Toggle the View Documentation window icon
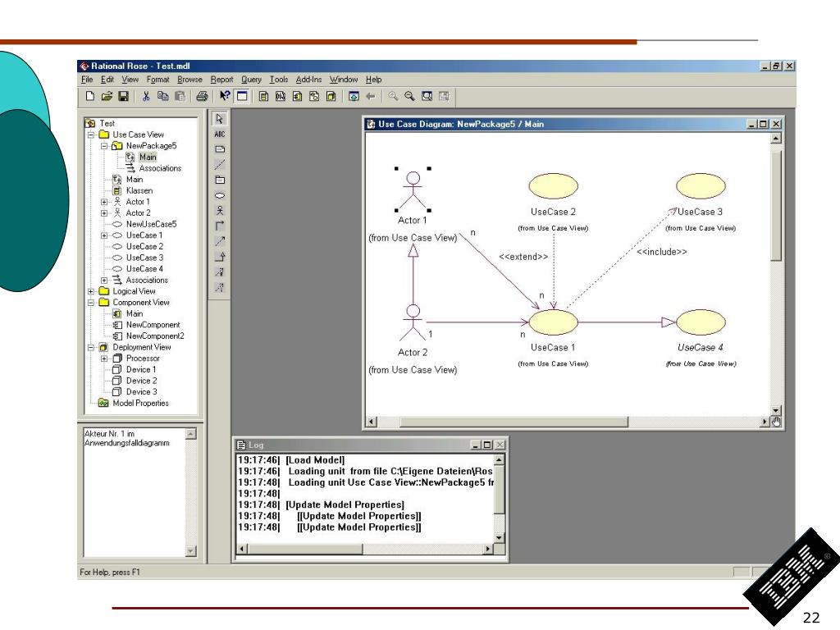 coord(242,96)
